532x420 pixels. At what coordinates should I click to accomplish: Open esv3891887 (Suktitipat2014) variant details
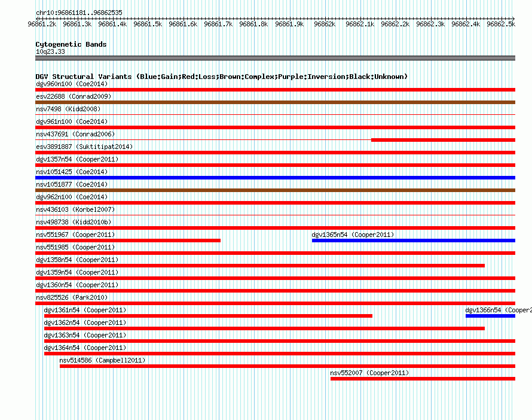point(84,147)
